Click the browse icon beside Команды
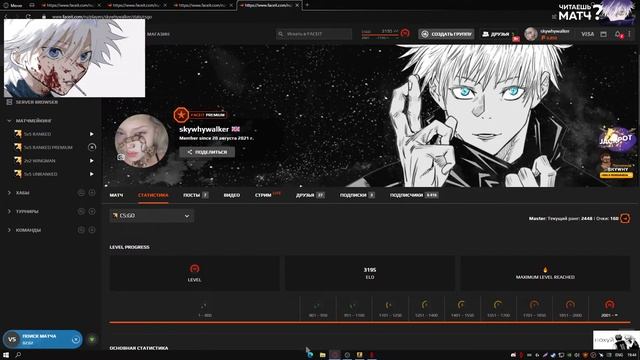Screen dimensions: 640x360 (81, 230)
